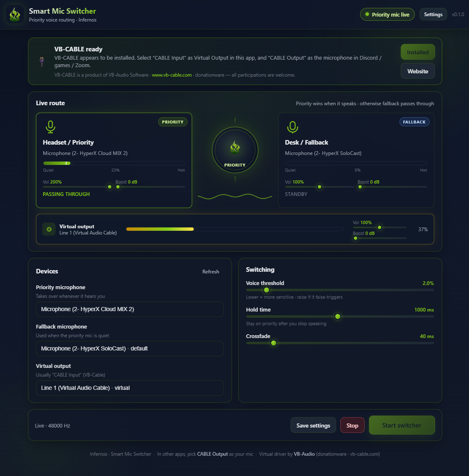Stop the mic switcher
Screen dimensions: 469x476
point(352,425)
